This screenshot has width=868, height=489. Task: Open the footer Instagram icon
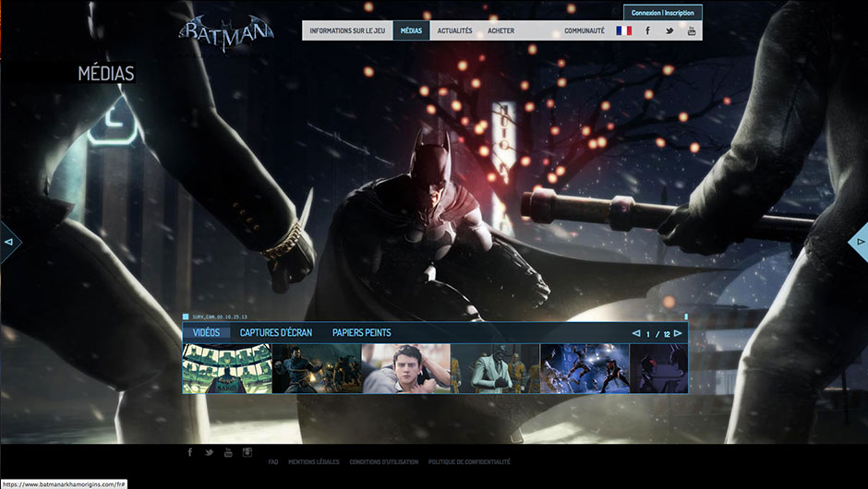[x=247, y=452]
